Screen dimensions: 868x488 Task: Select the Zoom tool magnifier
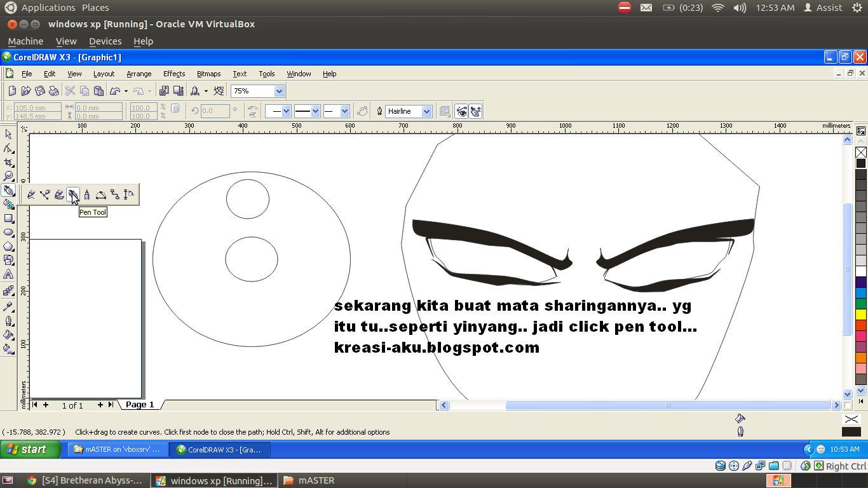point(8,176)
